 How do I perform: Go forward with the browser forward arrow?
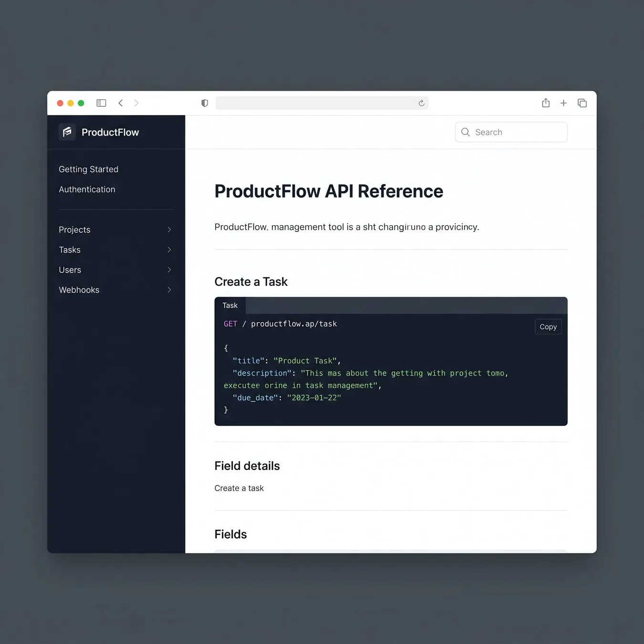136,103
